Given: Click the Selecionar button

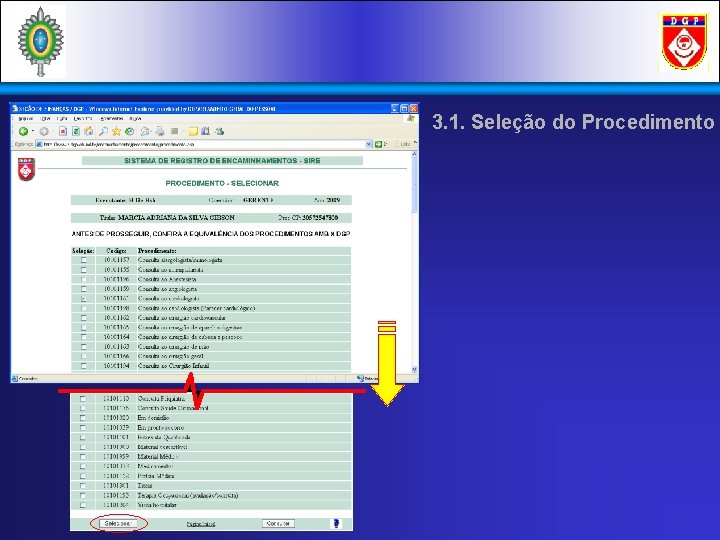Looking at the screenshot, I should [x=118, y=523].
